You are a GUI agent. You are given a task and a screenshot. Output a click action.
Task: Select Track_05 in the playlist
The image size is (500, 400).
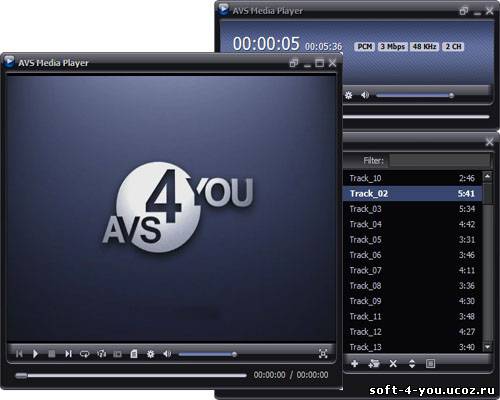pos(413,240)
